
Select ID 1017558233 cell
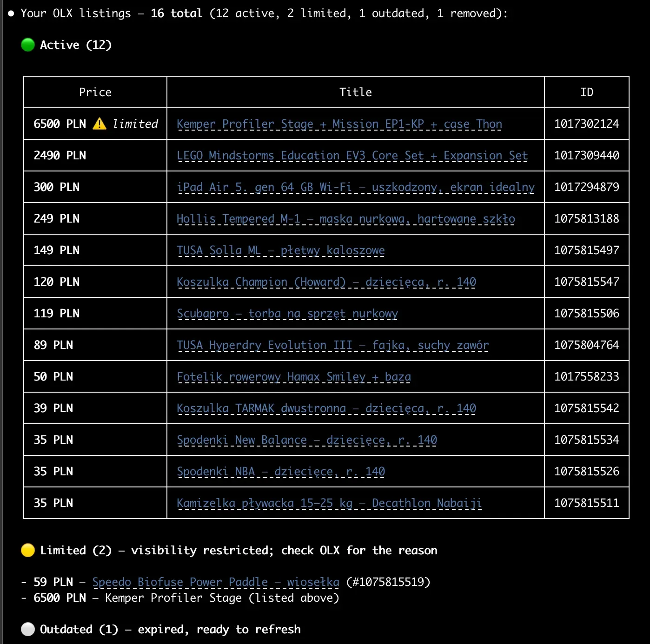point(587,376)
